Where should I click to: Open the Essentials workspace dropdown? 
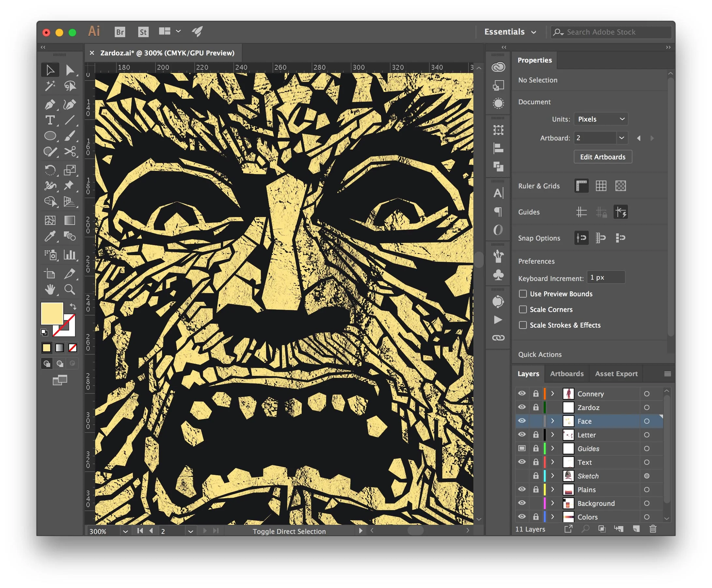(x=510, y=32)
